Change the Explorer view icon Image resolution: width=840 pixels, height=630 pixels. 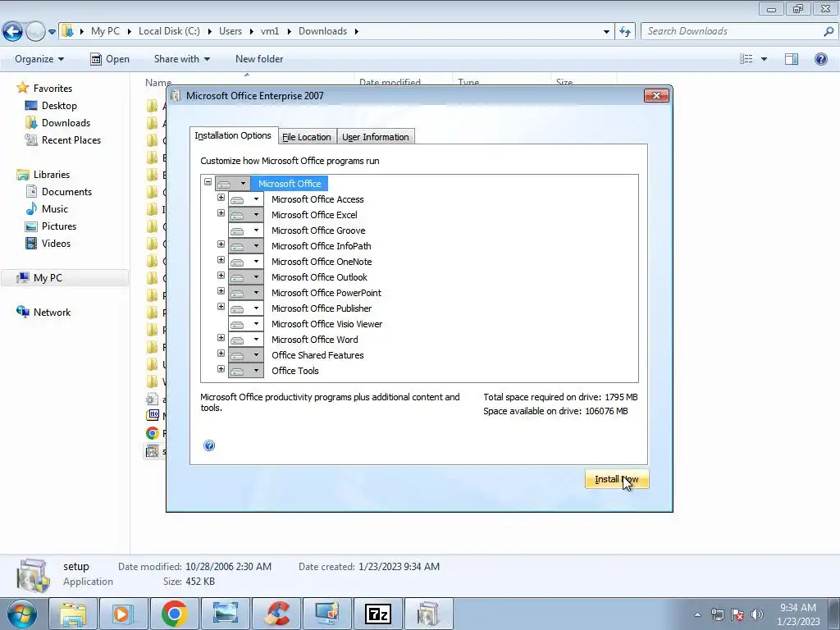pyautogui.click(x=746, y=59)
